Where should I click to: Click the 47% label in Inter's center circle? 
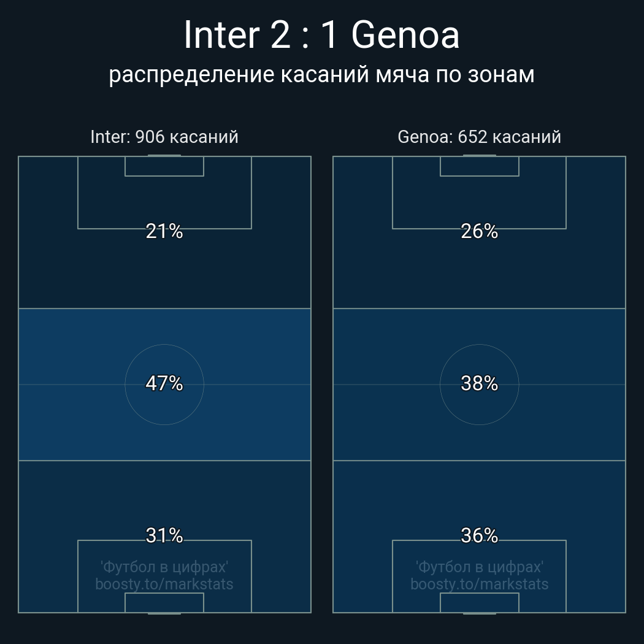point(164,383)
